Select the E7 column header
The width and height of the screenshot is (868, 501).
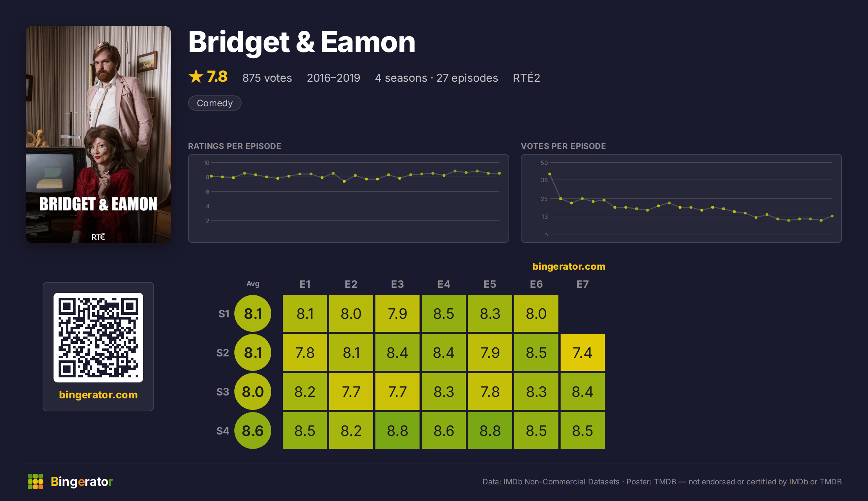582,284
